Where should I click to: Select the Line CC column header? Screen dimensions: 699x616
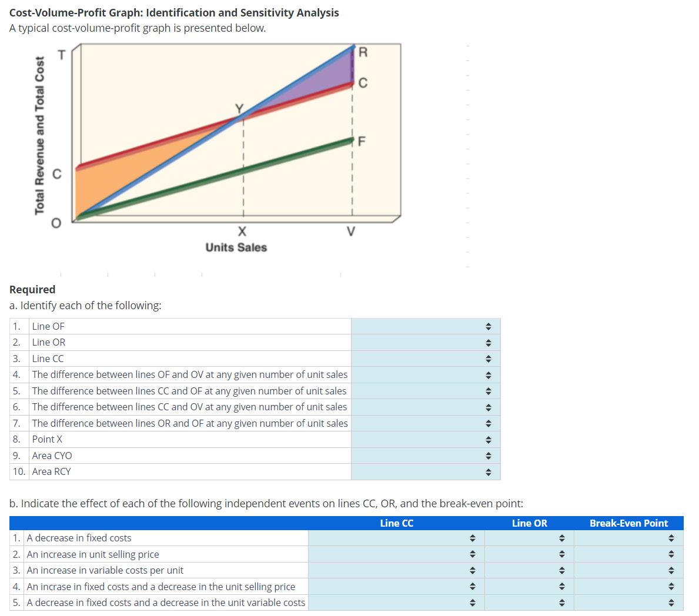[x=396, y=523]
